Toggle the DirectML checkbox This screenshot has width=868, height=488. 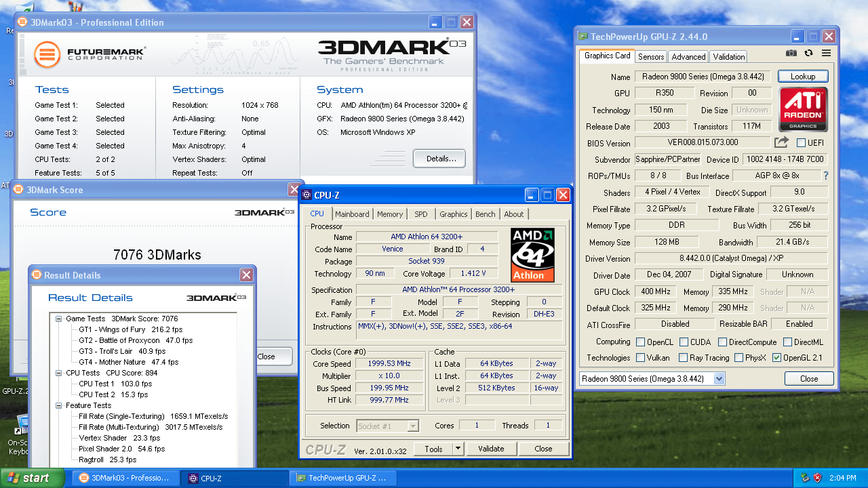(x=789, y=342)
